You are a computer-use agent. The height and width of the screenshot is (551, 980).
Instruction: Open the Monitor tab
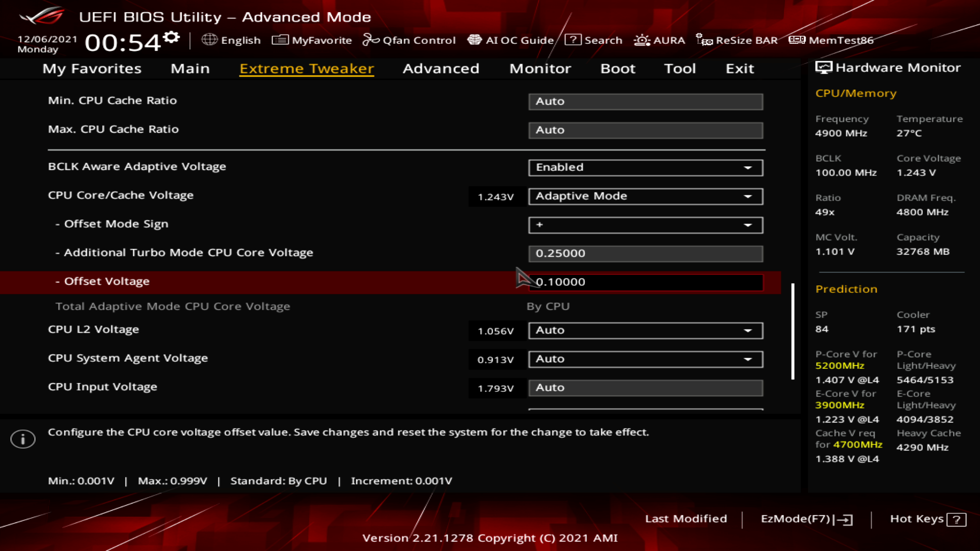pos(540,68)
